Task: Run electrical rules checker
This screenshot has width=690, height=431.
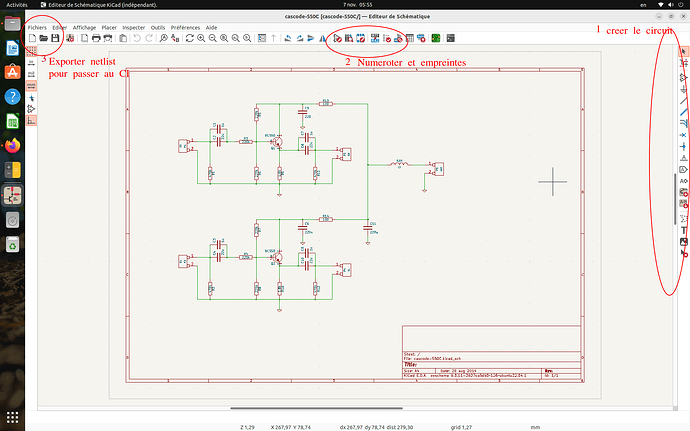Action: coord(386,38)
